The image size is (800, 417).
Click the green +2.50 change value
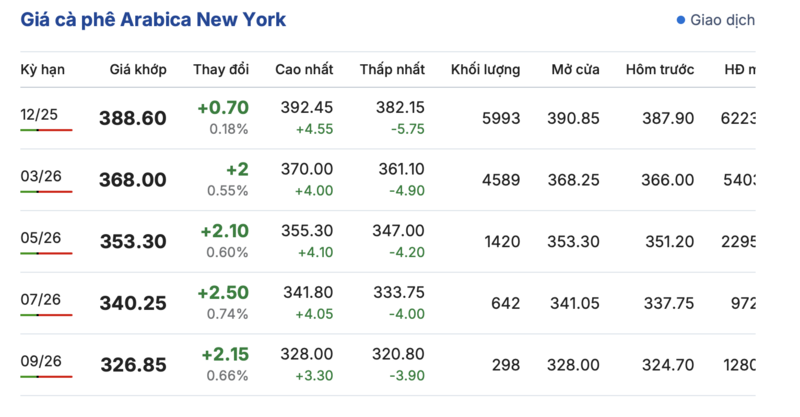223,293
